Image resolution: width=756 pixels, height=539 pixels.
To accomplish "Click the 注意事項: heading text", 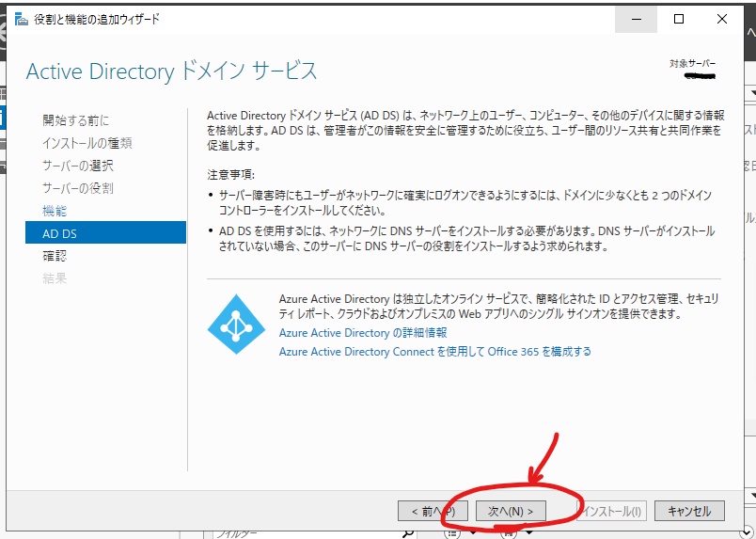I will (231, 174).
